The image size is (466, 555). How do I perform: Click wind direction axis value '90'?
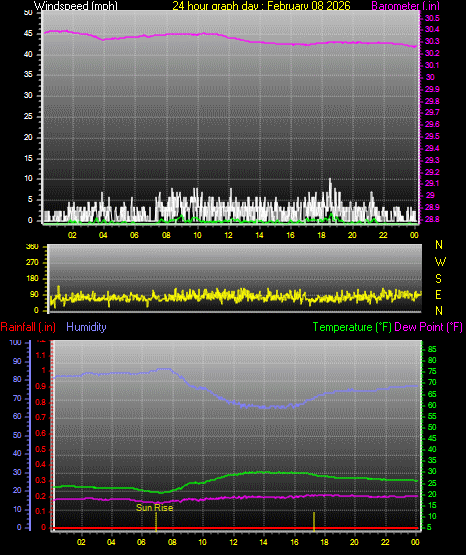pos(34,294)
